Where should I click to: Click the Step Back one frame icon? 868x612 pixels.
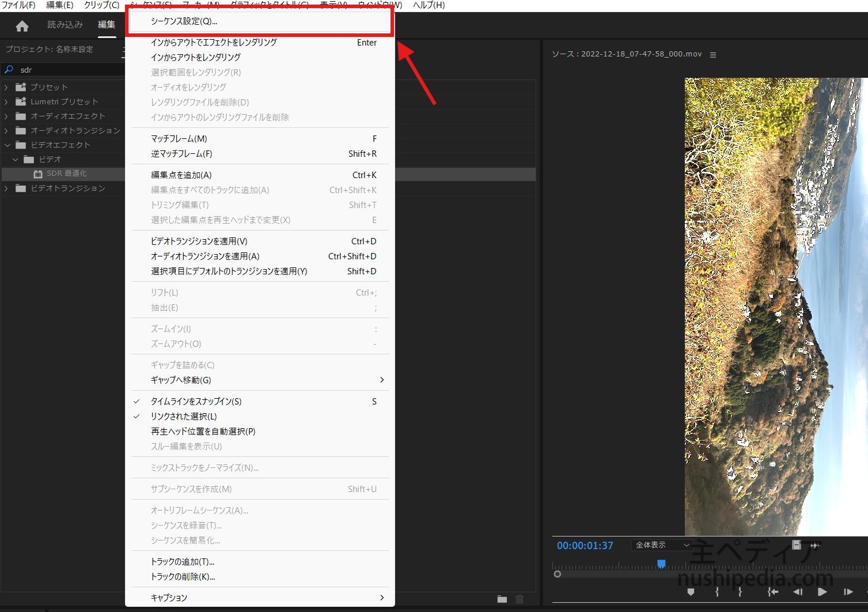click(x=798, y=592)
